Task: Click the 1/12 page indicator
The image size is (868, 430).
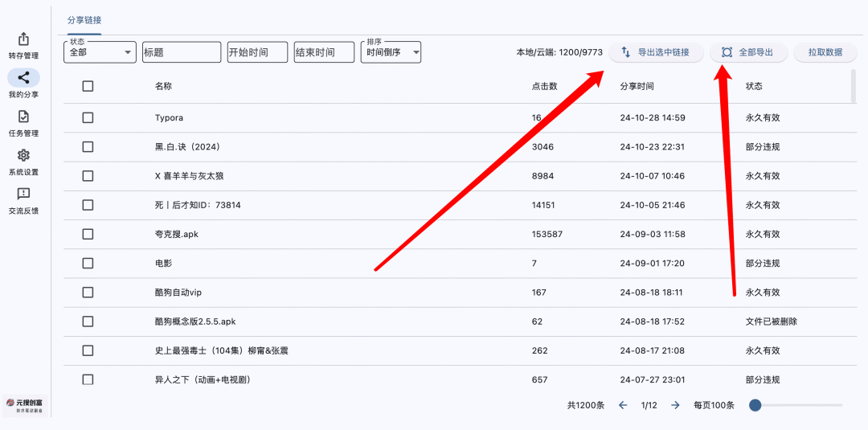Action: click(649, 406)
